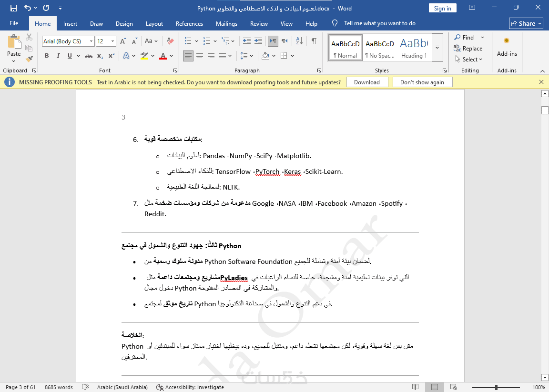This screenshot has width=549, height=392.
Task: Switch to the Review tab
Action: pyautogui.click(x=259, y=23)
